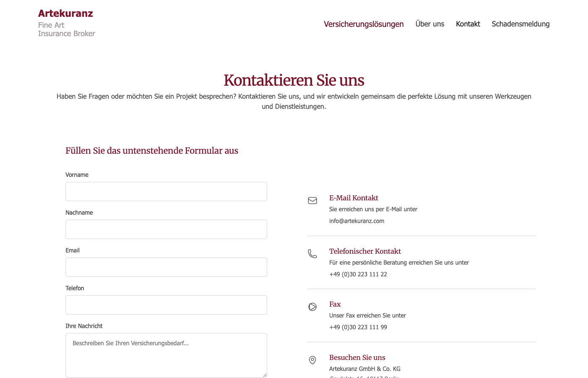Click the location pin icon
The image size is (588, 378).
pyautogui.click(x=312, y=360)
